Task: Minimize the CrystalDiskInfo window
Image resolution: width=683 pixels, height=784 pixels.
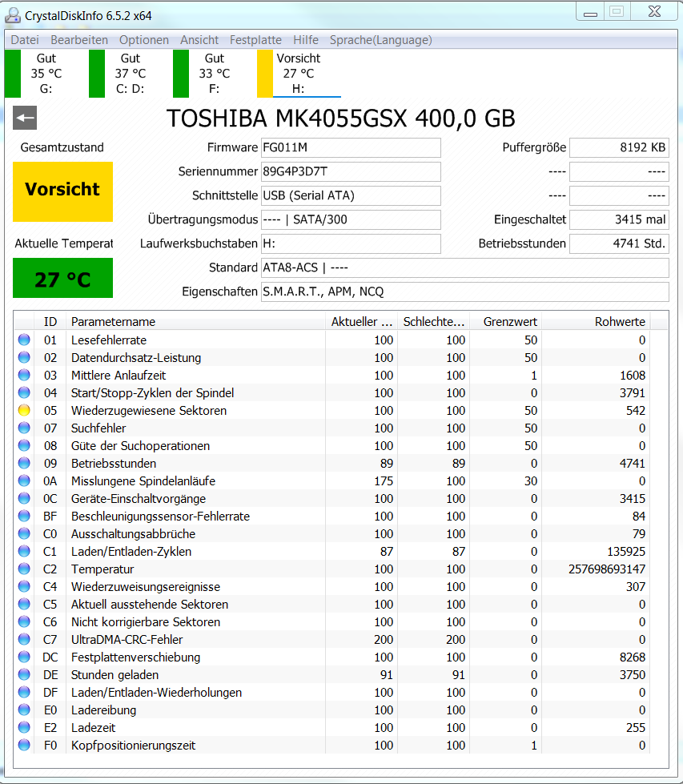Action: (590, 12)
